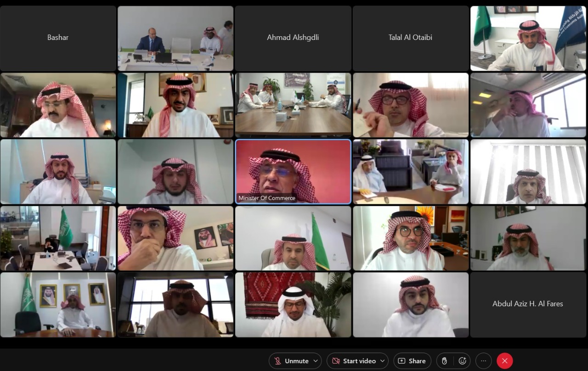Open the audio options arrow beside Unmute
Viewport: 588px width, 371px height.
click(316, 361)
